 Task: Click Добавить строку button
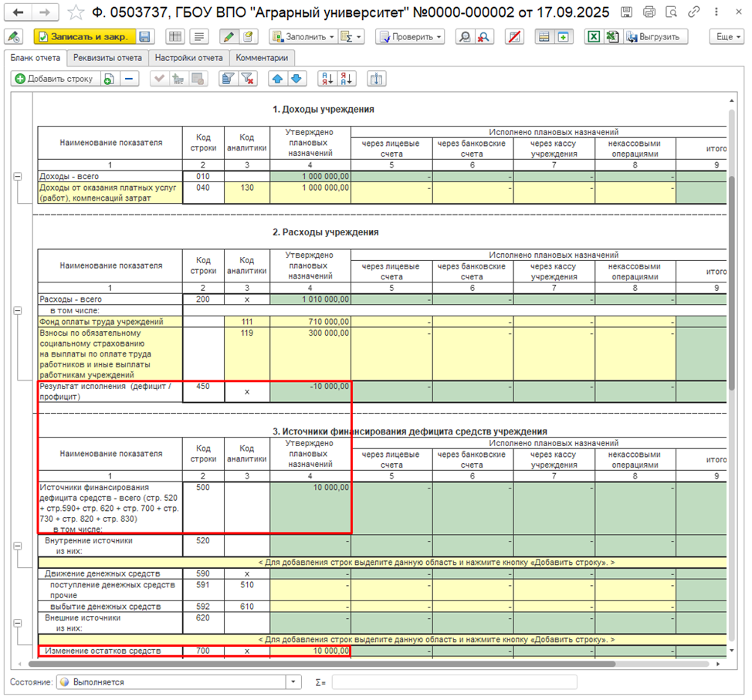[55, 79]
